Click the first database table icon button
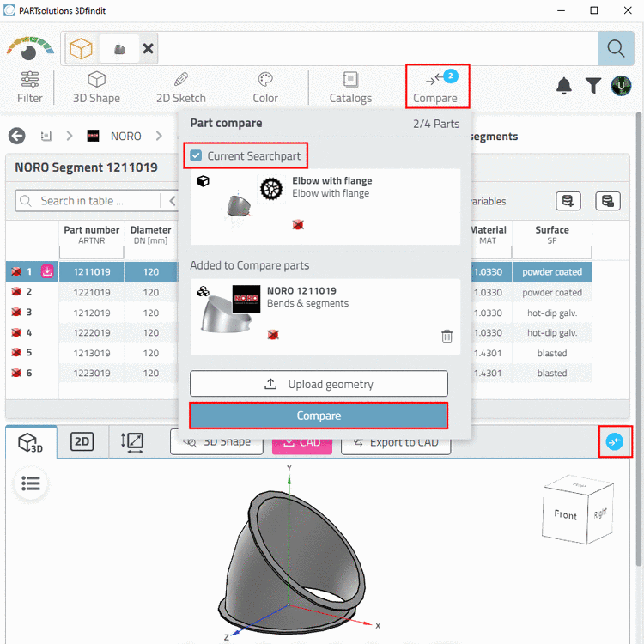This screenshot has width=644, height=644. pos(568,201)
